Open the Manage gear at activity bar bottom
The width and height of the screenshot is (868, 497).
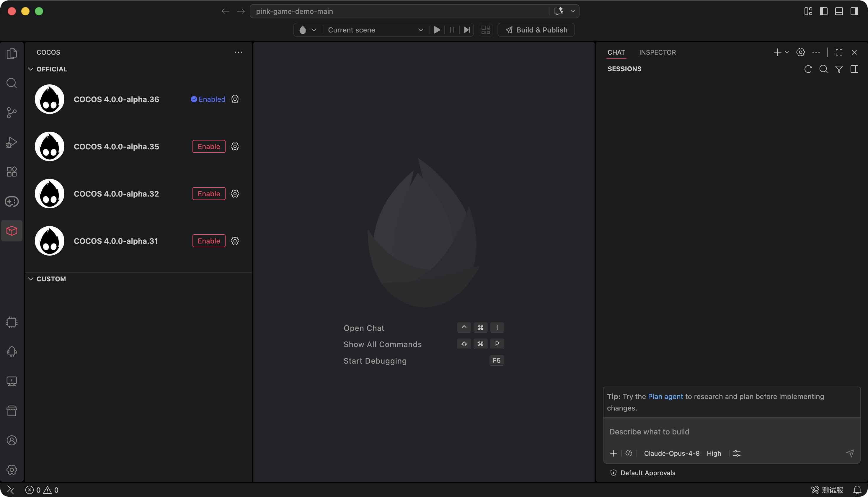(12, 470)
